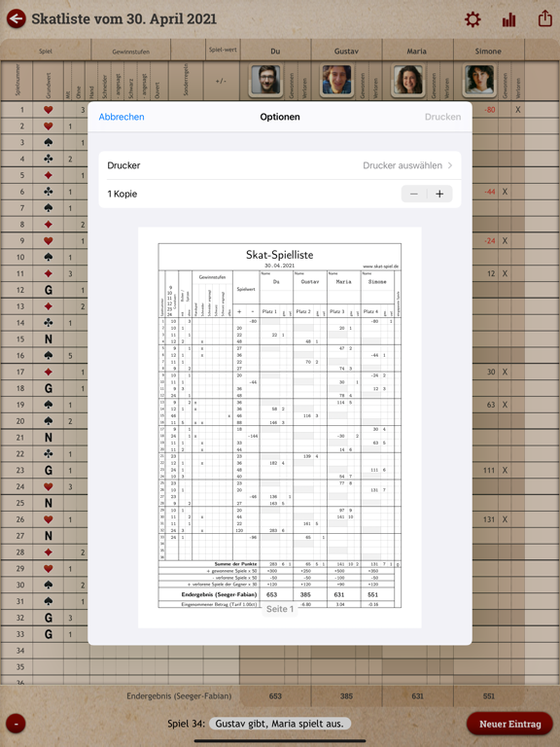Viewport: 560px width, 747px height.
Task: Open the statistics bar chart icon
Action: [x=508, y=19]
